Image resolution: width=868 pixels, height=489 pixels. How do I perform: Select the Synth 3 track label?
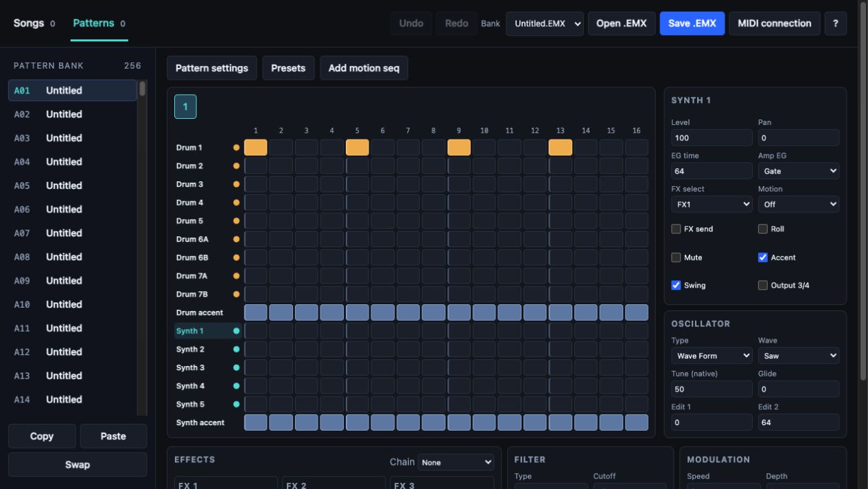point(190,367)
